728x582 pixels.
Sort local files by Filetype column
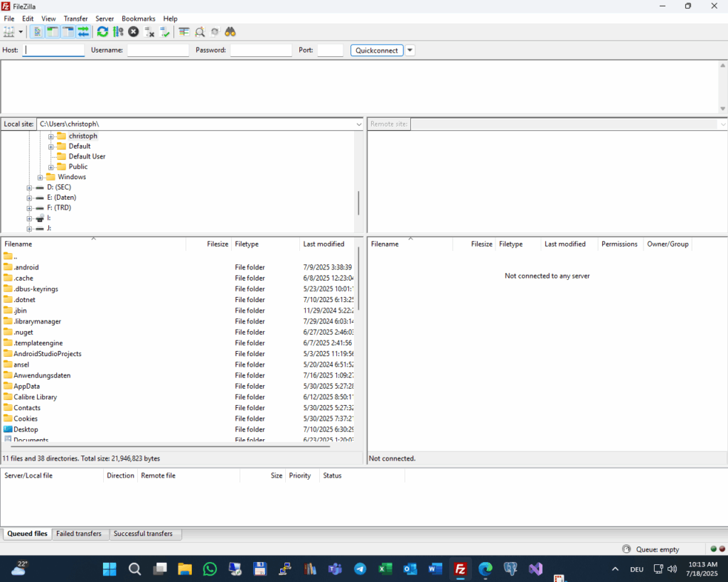[x=266, y=244]
